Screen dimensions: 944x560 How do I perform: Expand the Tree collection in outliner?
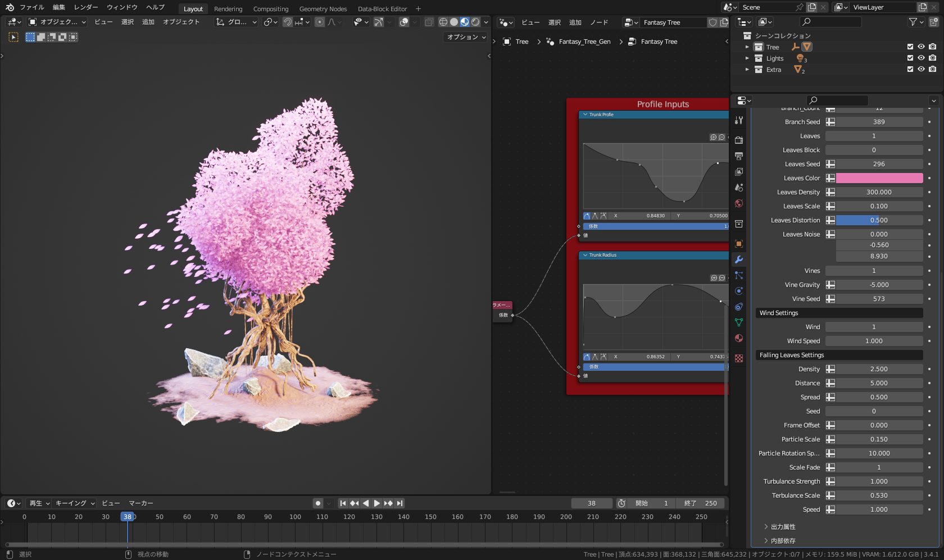[747, 47]
